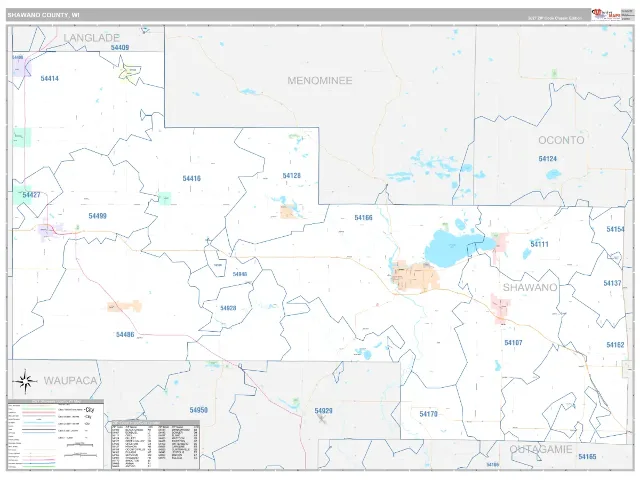
Task: Click the LANGLADE county label
Action: [91, 38]
